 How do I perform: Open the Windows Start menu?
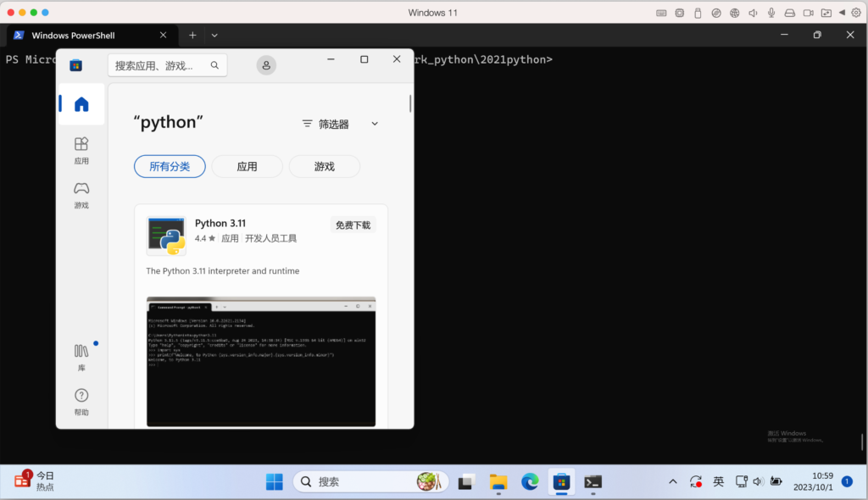275,481
